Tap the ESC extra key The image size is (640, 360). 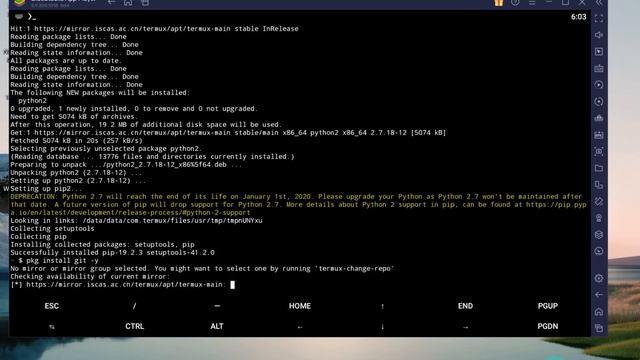pyautogui.click(x=52, y=306)
